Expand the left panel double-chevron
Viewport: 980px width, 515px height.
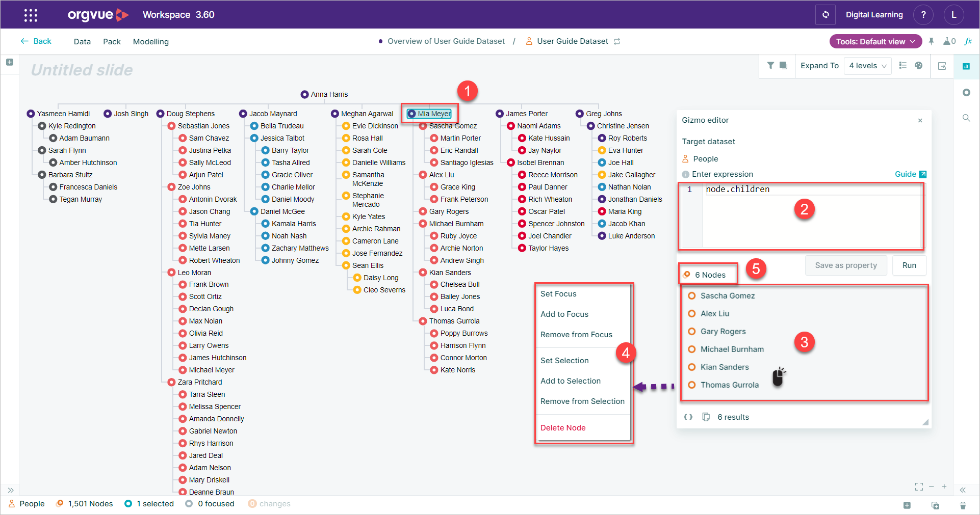point(11,490)
